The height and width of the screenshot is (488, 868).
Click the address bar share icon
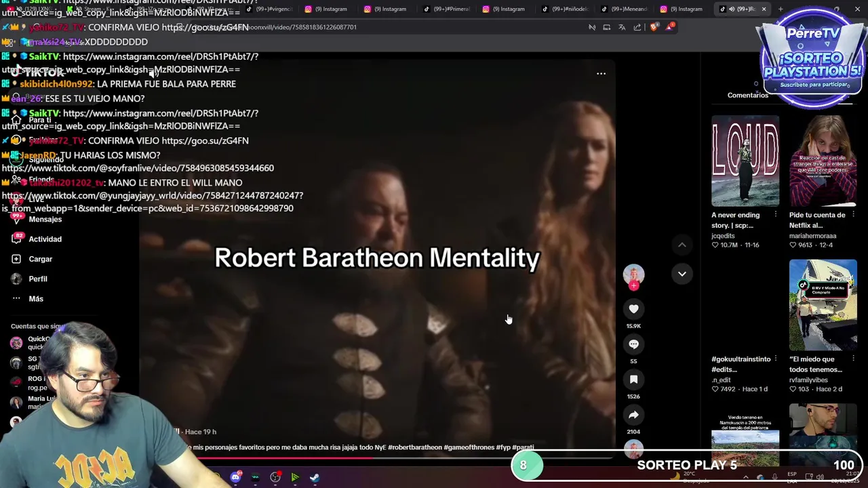[x=637, y=27]
